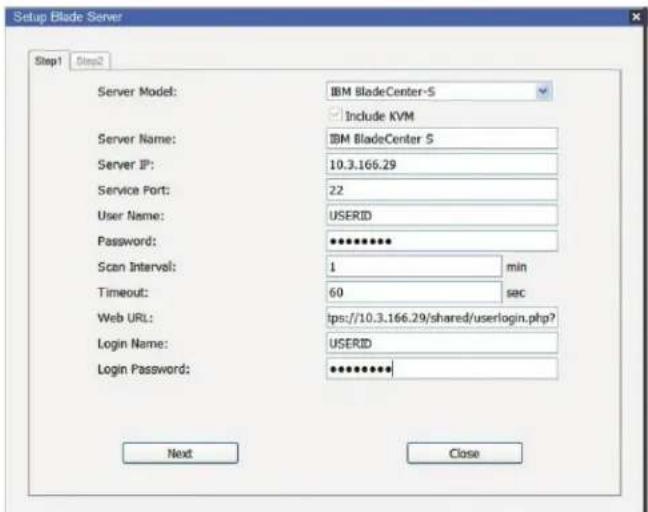Click into the Server IP field
This screenshot has width=648, height=512.
tap(442, 164)
